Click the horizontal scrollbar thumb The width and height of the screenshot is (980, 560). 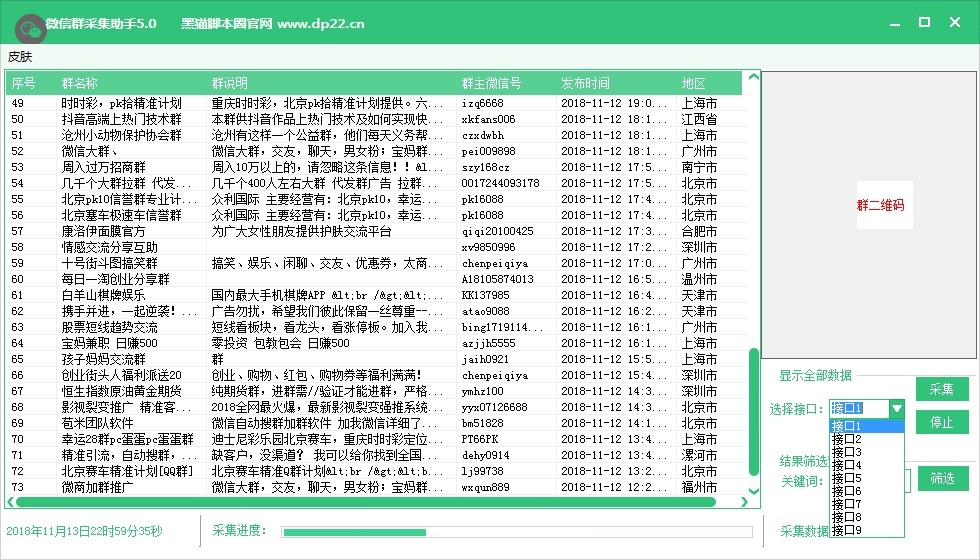coord(366,502)
